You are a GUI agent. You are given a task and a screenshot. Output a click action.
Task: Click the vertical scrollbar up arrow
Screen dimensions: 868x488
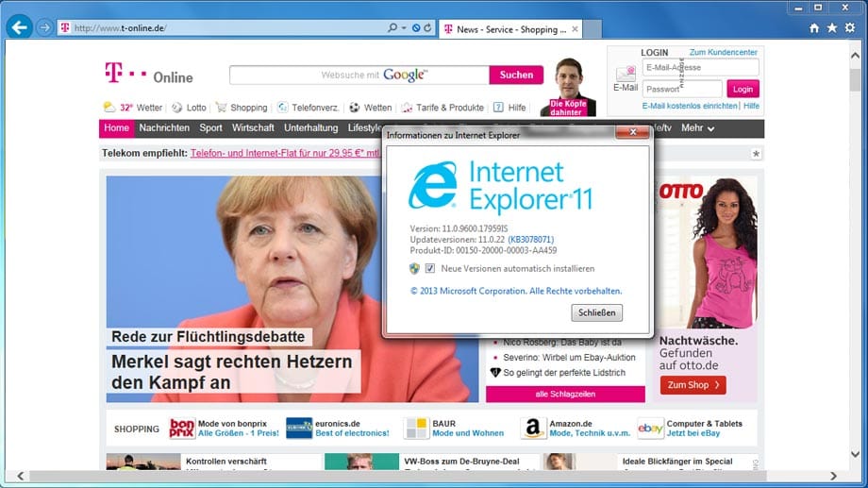coord(856,55)
